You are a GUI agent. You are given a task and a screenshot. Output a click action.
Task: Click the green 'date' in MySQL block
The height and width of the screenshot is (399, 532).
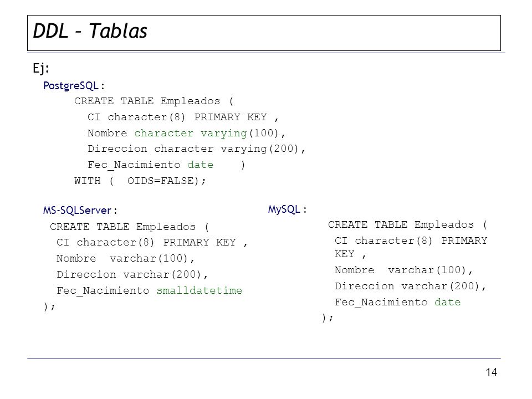[448, 302]
